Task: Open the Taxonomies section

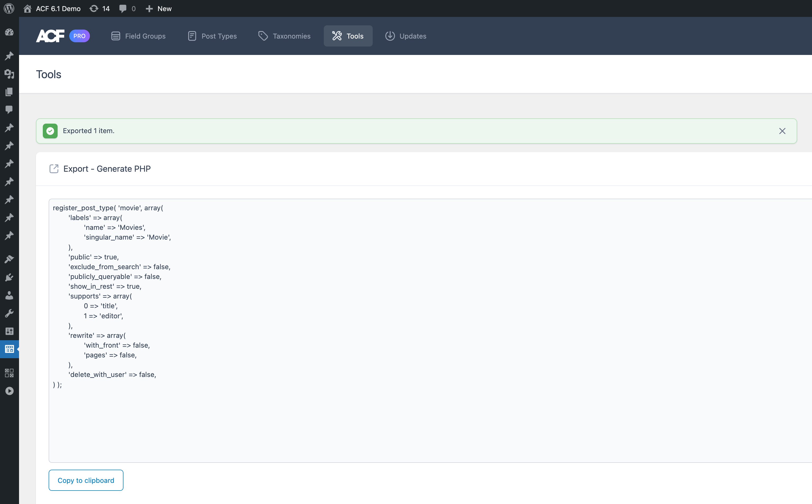Action: [284, 36]
